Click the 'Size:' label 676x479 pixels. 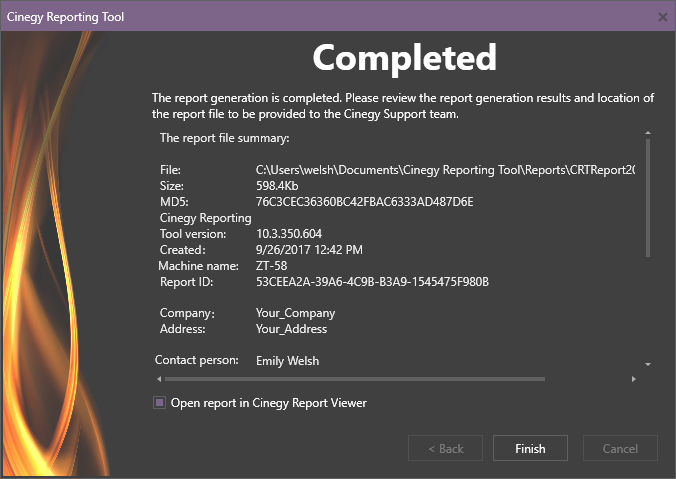tap(172, 186)
